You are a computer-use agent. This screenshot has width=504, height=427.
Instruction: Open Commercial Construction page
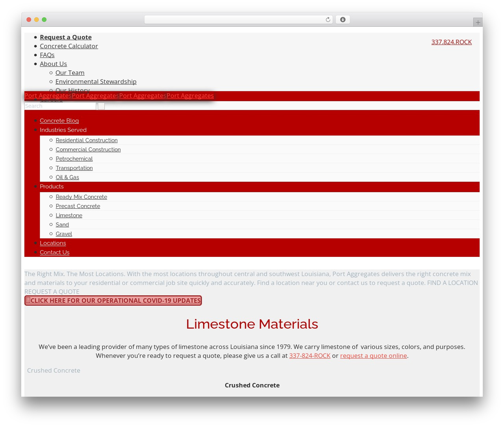tap(88, 150)
